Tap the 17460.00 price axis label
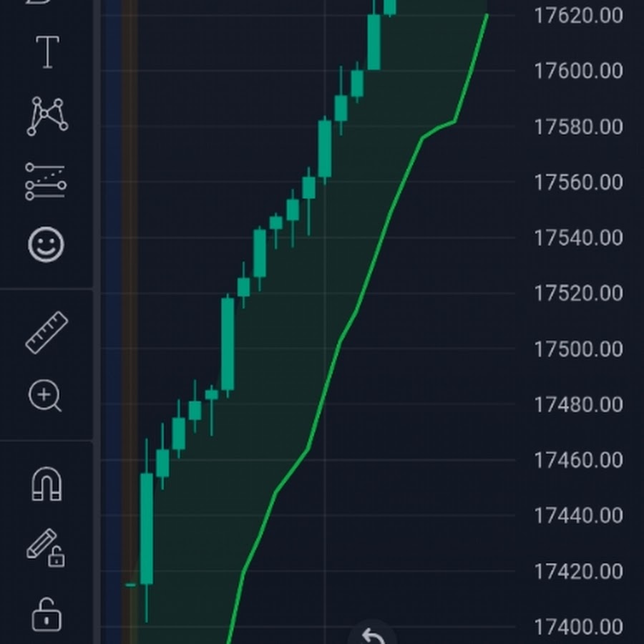644x644 pixels. click(x=578, y=460)
